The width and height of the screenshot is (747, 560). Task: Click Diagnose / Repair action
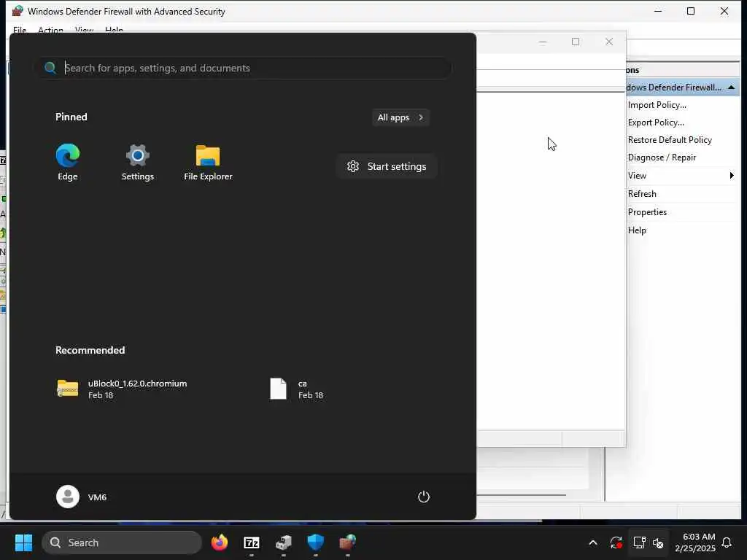(662, 157)
